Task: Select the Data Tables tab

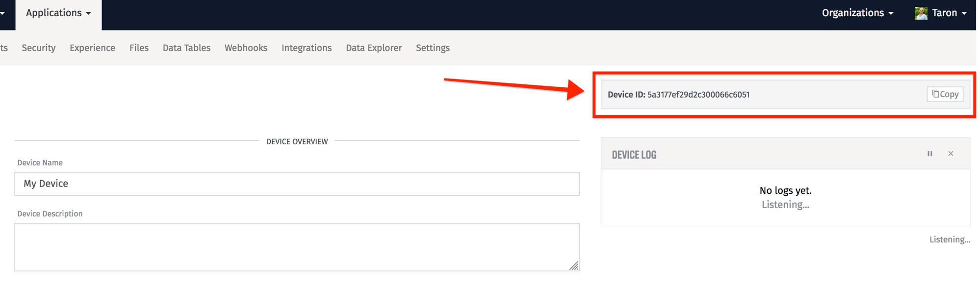Action: point(186,48)
